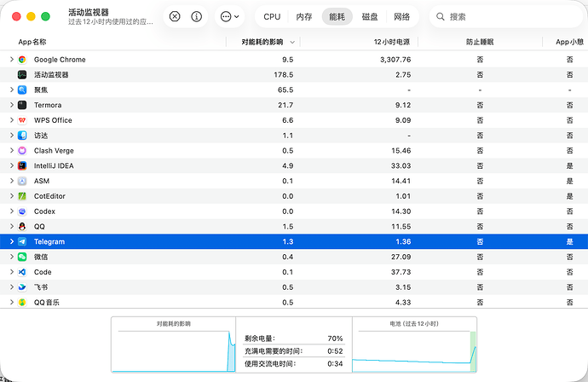Expand the 微信 row

point(12,257)
